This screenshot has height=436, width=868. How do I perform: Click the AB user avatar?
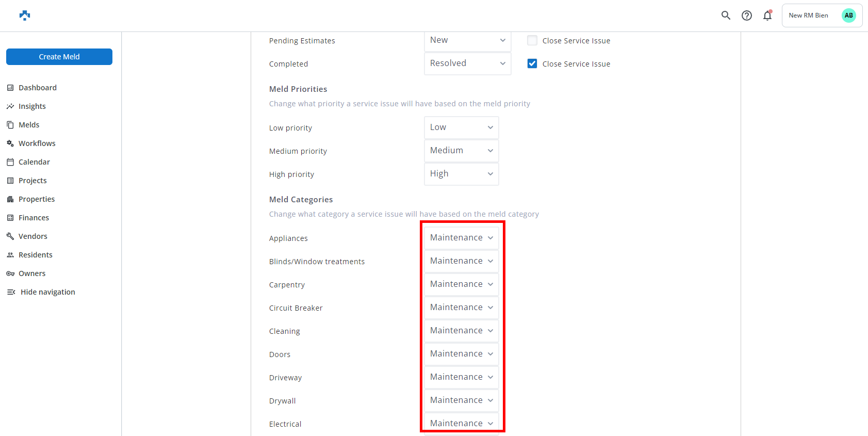click(848, 15)
